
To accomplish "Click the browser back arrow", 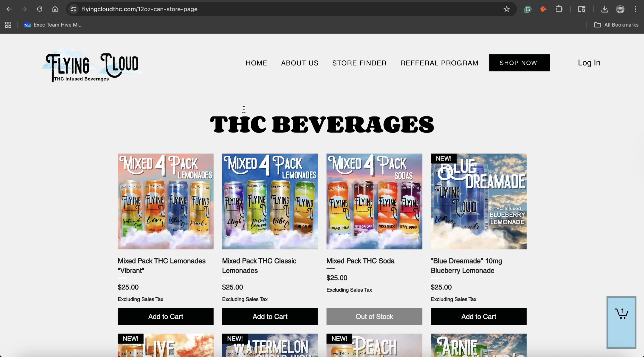I will click(9, 9).
